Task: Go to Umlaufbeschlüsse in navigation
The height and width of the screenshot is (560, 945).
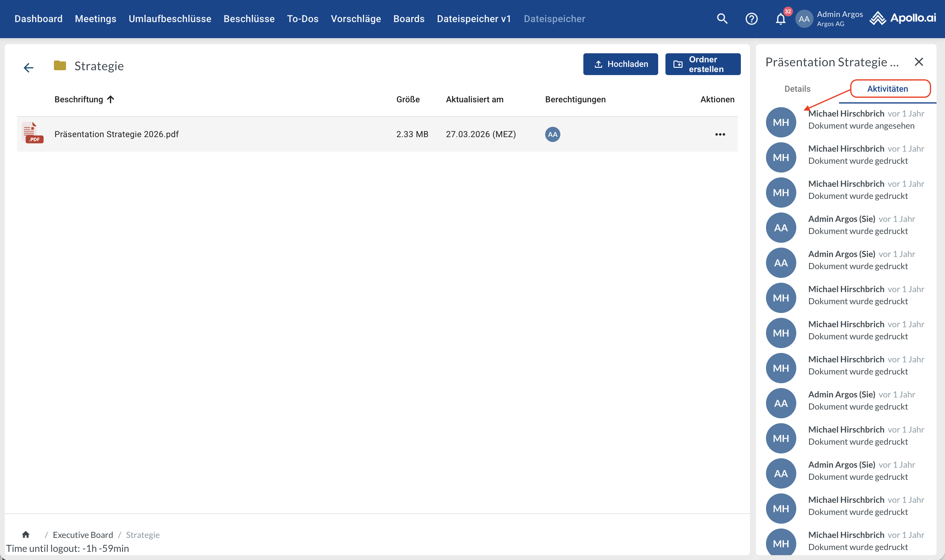Action: tap(170, 18)
